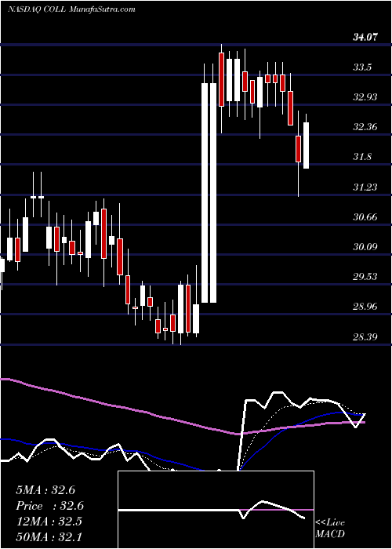Click the 28.39 price level label
Image resolution: width=392 pixels, height=549 pixels.
click(x=365, y=337)
